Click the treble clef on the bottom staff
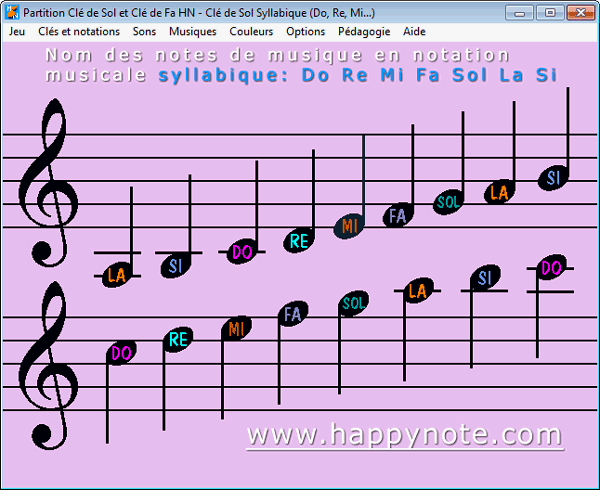This screenshot has height=490, width=600. click(x=49, y=365)
